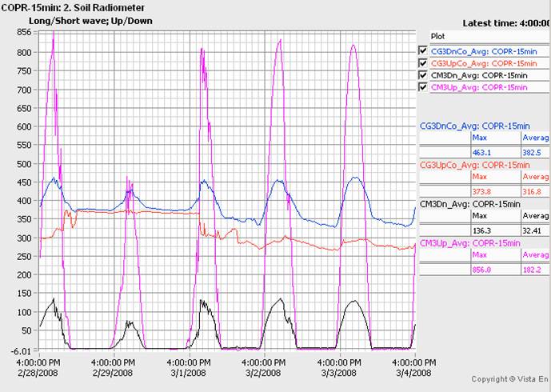Click the 3/3/2008 x-axis label
Image resolution: width=551 pixels, height=392 pixels.
(x=339, y=373)
